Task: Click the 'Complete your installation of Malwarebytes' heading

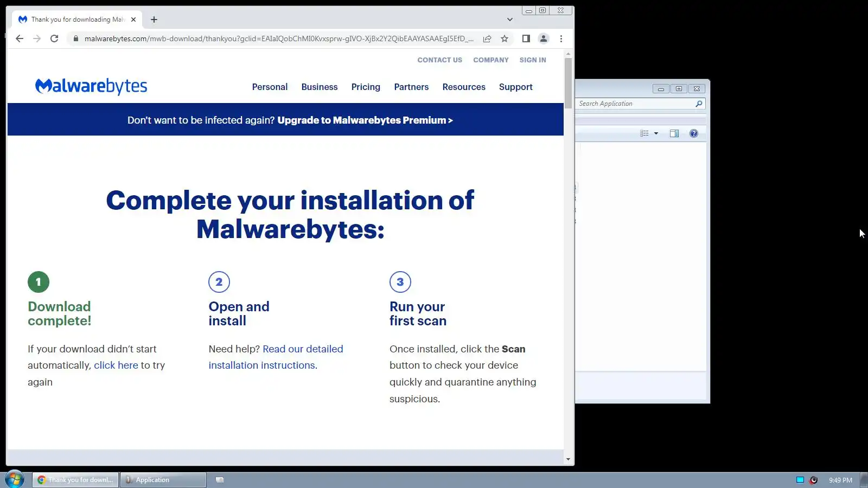Action: tap(290, 215)
